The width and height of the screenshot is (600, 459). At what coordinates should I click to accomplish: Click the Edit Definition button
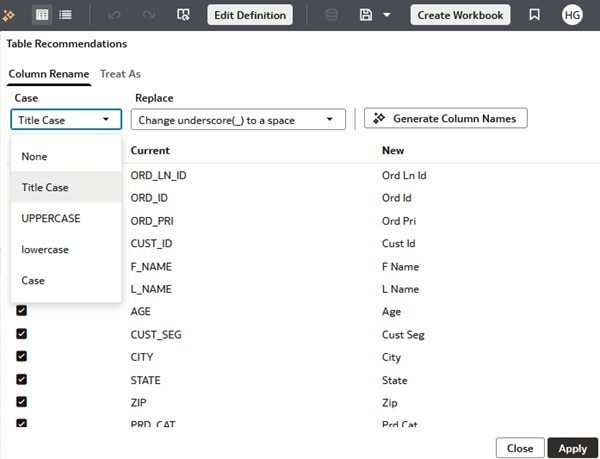pyautogui.click(x=250, y=15)
